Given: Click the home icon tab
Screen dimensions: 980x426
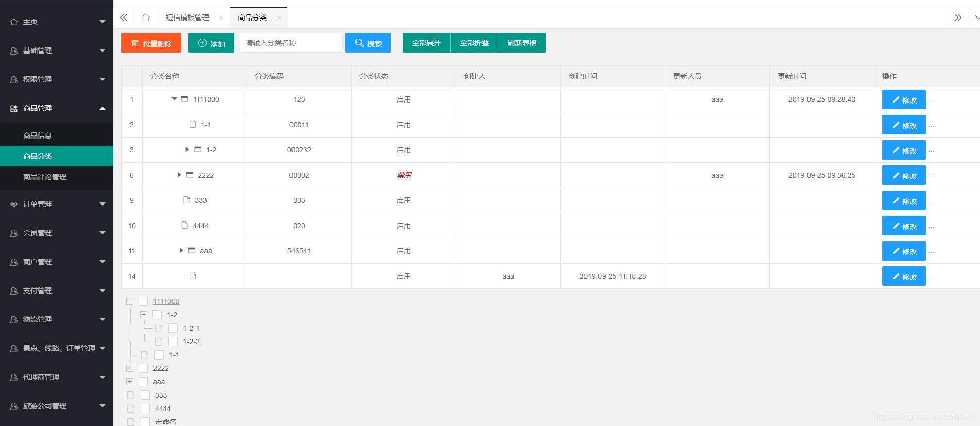Looking at the screenshot, I should (x=146, y=18).
